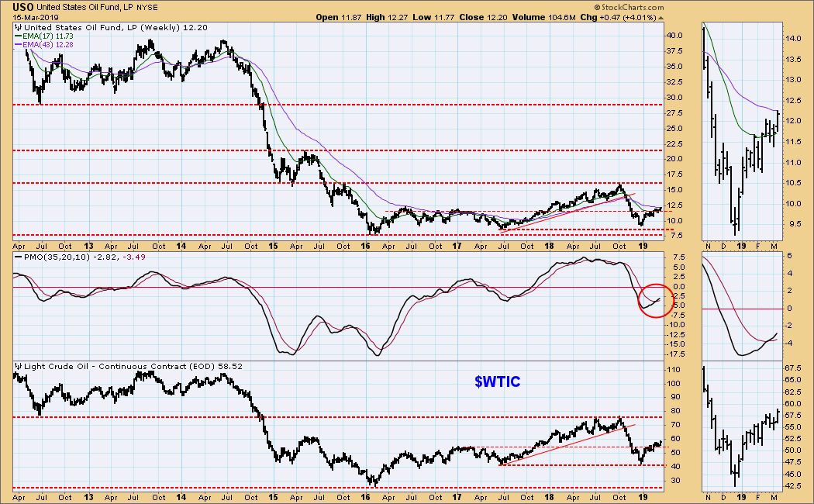
Task: Click the 'United States Oil Fund, LP' header title
Action: [85, 8]
